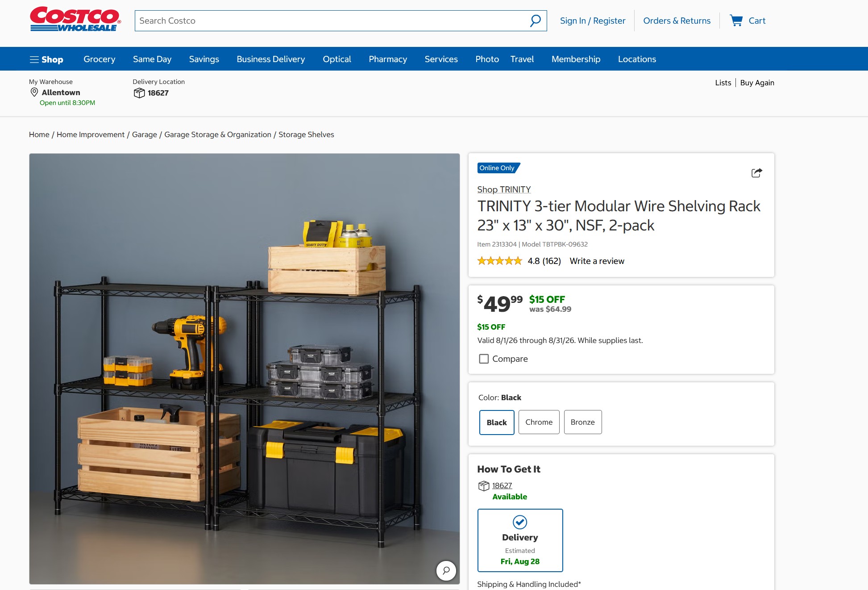This screenshot has width=868, height=590.
Task: Open the Membership menu item
Action: (576, 59)
